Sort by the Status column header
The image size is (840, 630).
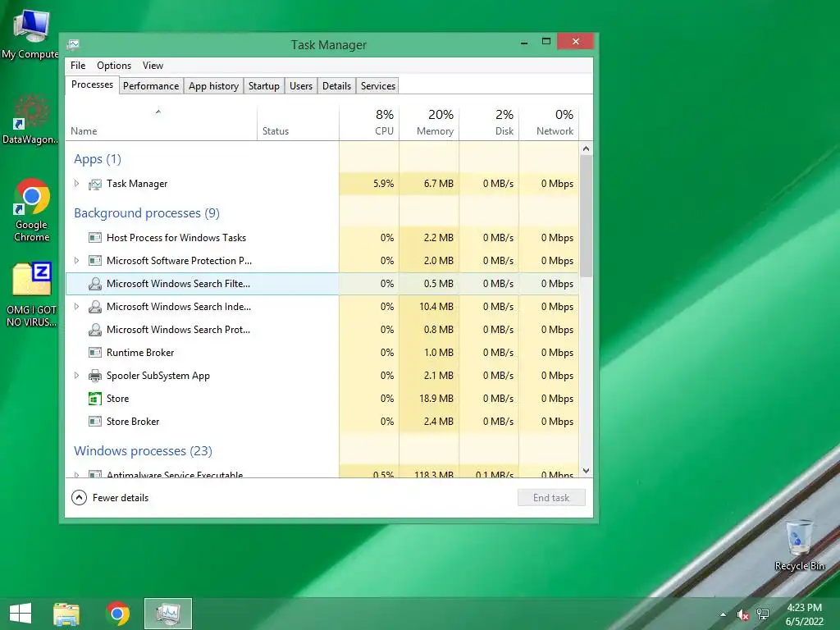tap(299, 123)
